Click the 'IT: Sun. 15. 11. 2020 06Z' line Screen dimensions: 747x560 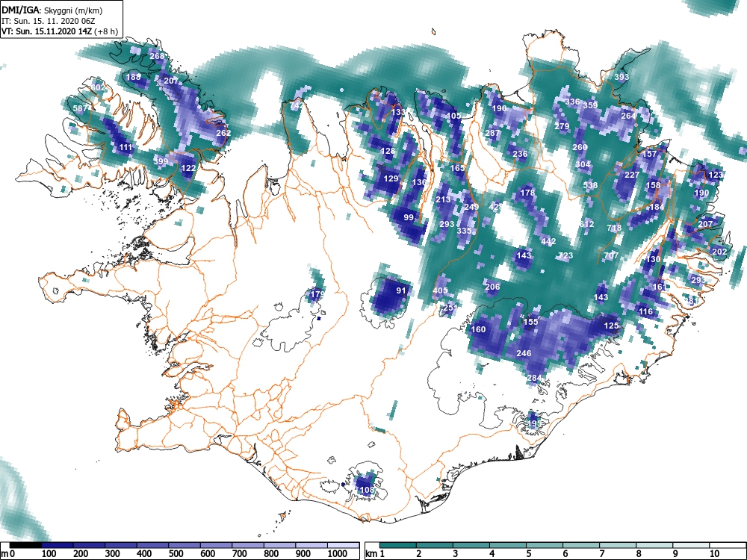48,21
